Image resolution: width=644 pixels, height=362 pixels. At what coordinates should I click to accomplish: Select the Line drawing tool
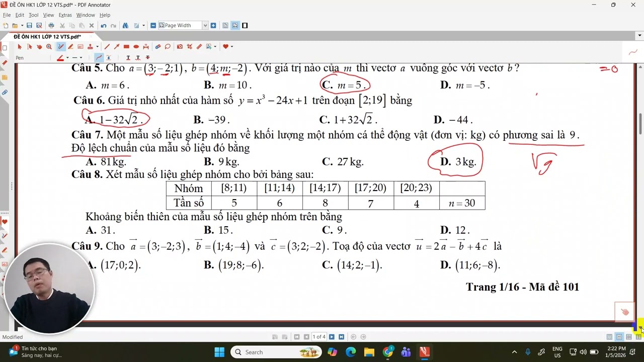(x=107, y=47)
